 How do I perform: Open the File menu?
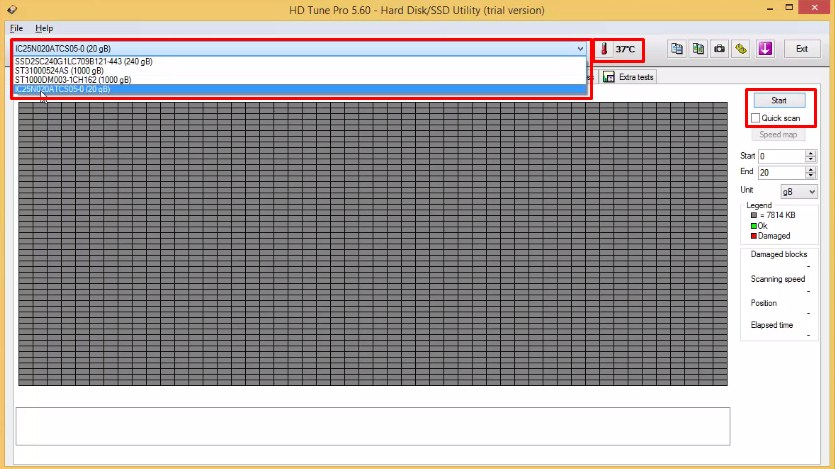[x=17, y=28]
